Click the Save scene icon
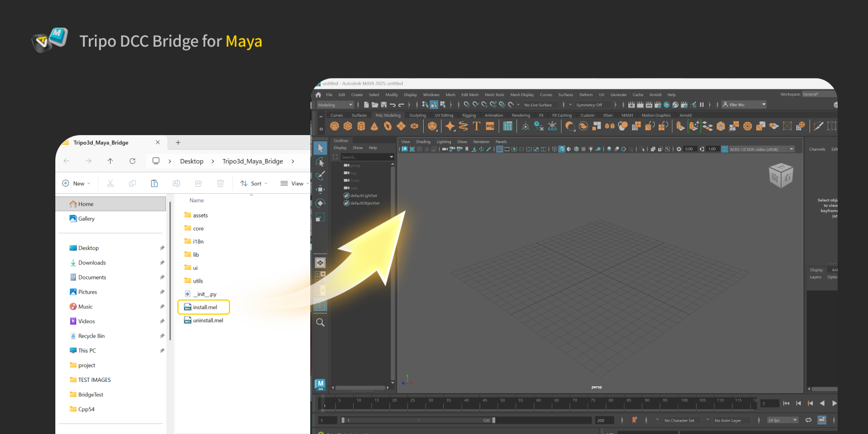Image resolution: width=868 pixels, height=434 pixels. [384, 105]
